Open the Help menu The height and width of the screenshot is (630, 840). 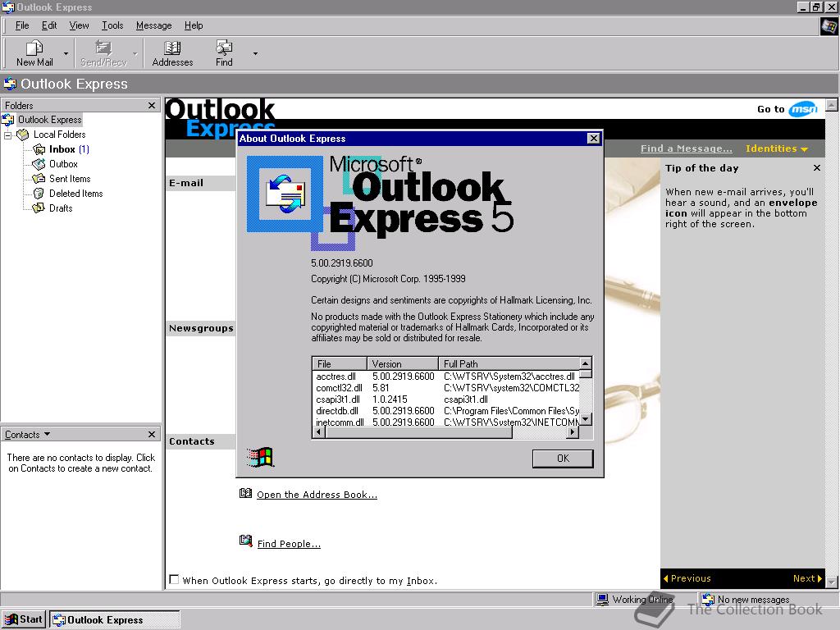(194, 25)
